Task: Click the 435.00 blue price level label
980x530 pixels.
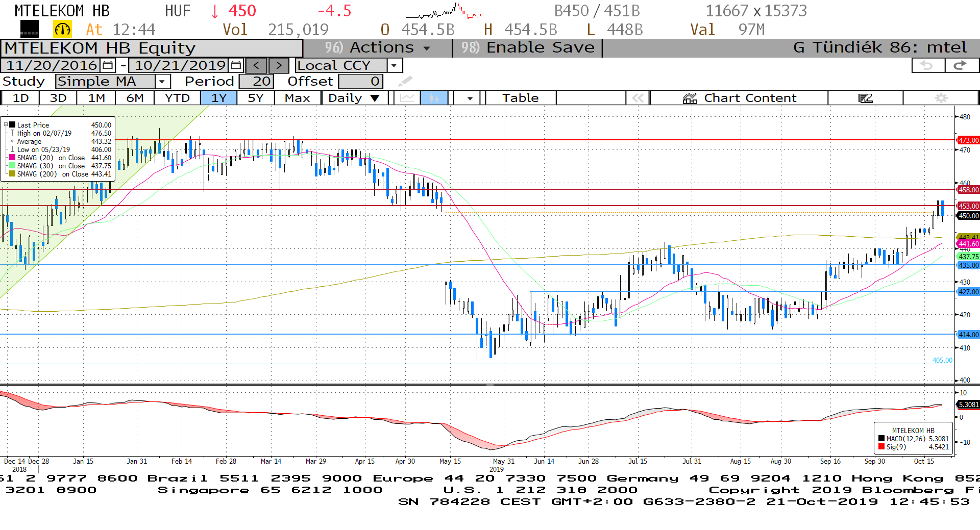Action: click(968, 265)
